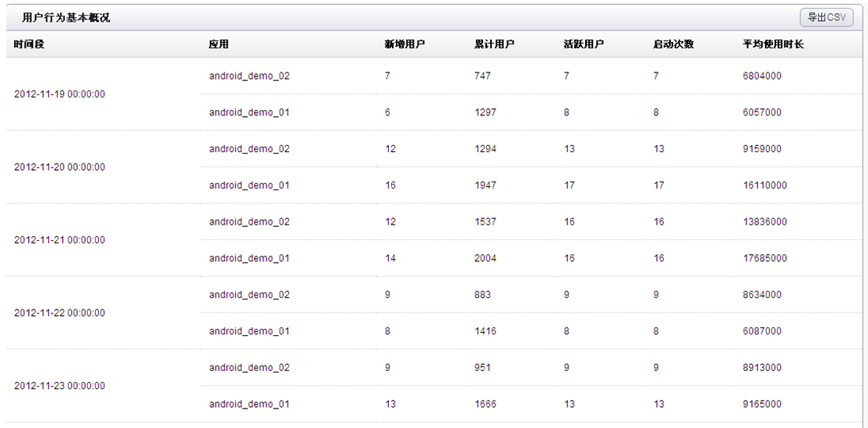Click 新增用户 value 6 in the 1297 row
Image resolution: width=868 pixels, height=428 pixels.
point(387,112)
